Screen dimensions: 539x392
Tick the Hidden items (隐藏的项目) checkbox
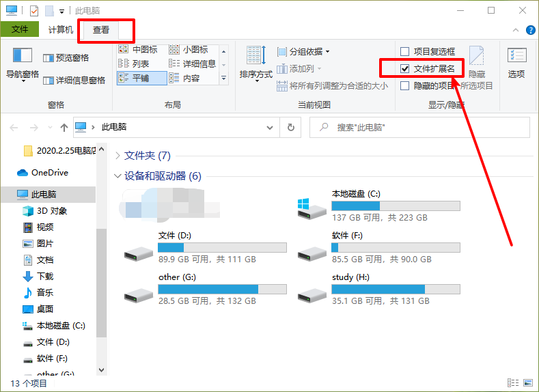point(405,85)
